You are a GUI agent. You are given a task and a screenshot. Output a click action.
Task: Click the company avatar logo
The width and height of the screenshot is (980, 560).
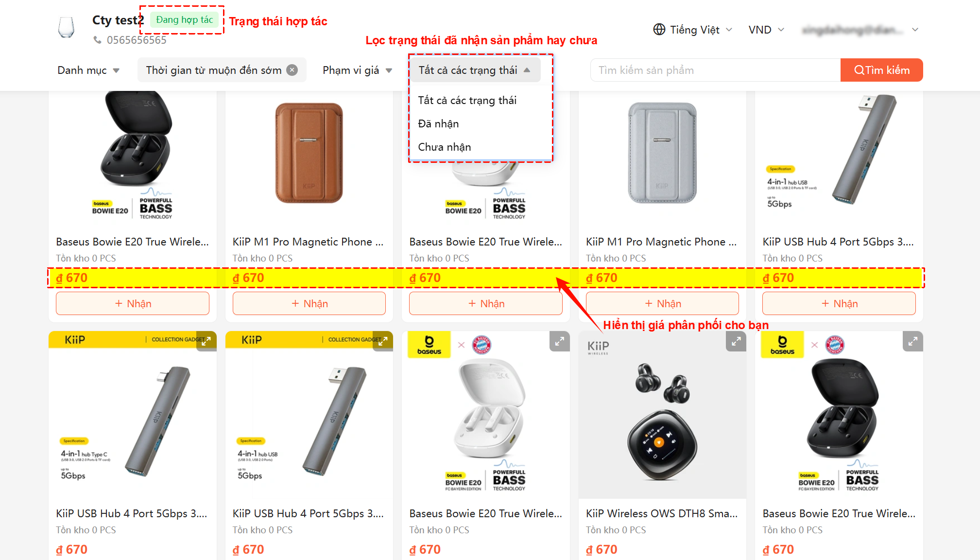click(66, 27)
